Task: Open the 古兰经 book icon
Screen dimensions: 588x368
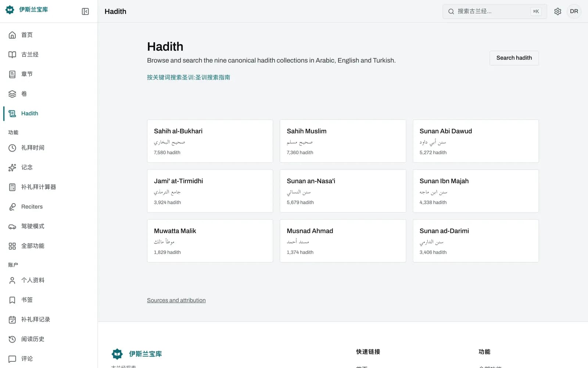Action: (12, 54)
